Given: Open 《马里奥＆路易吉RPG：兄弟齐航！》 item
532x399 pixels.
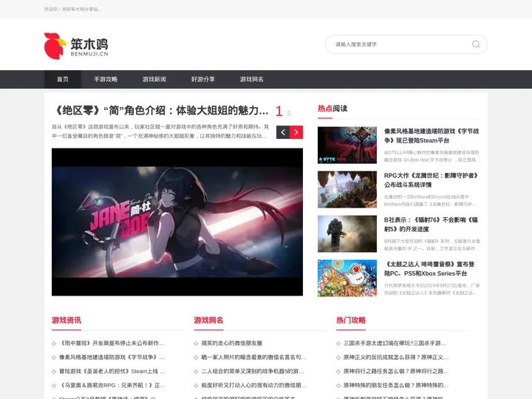Looking at the screenshot, I should (x=112, y=386).
